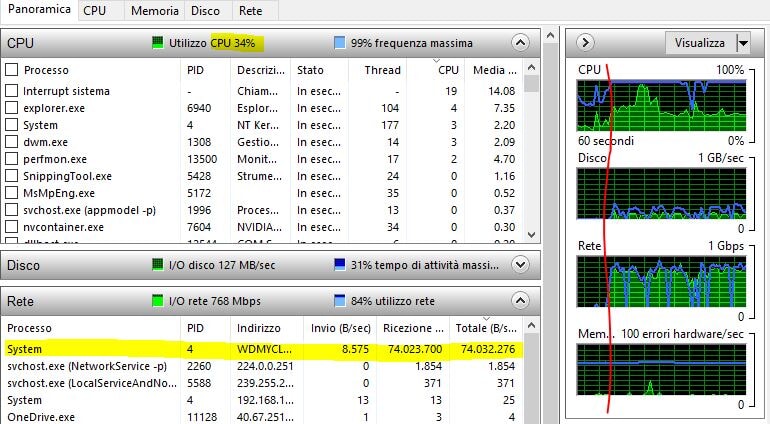Check the dwm.exe process checkbox
The height and width of the screenshot is (424, 770).
(11, 142)
